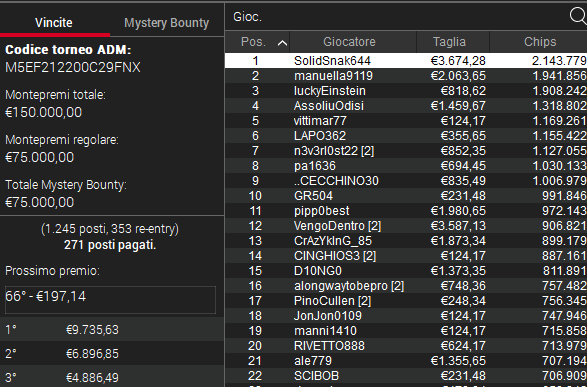Screen dimensions: 587x387
Task: Click the bounty value €2.063,65
Action: click(458, 76)
